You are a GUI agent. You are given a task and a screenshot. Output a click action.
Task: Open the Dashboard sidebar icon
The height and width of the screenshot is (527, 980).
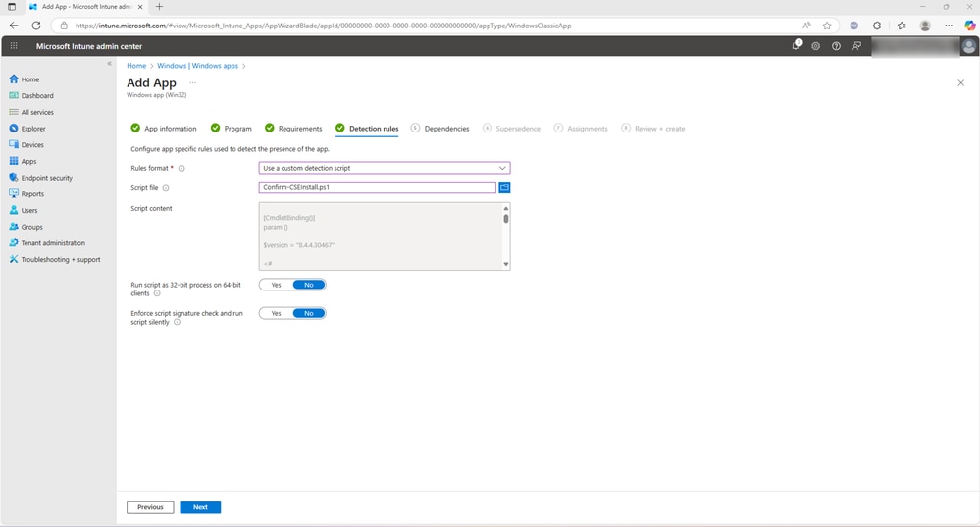(14, 95)
